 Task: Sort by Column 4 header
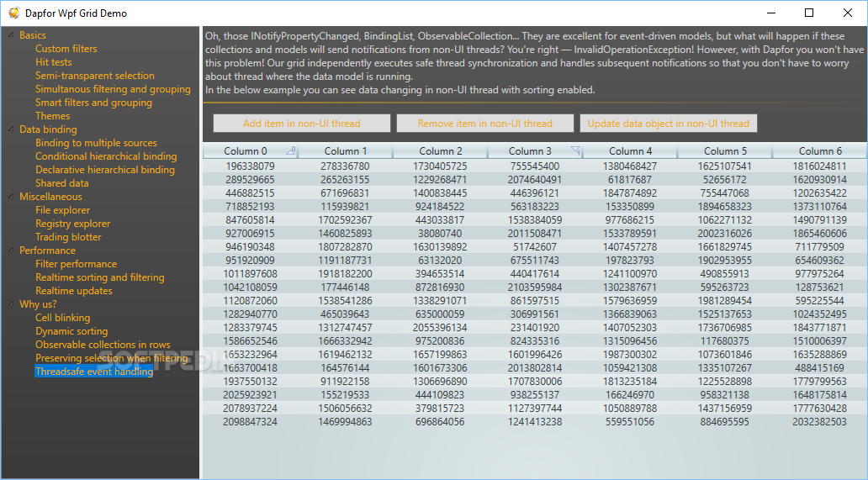click(631, 151)
